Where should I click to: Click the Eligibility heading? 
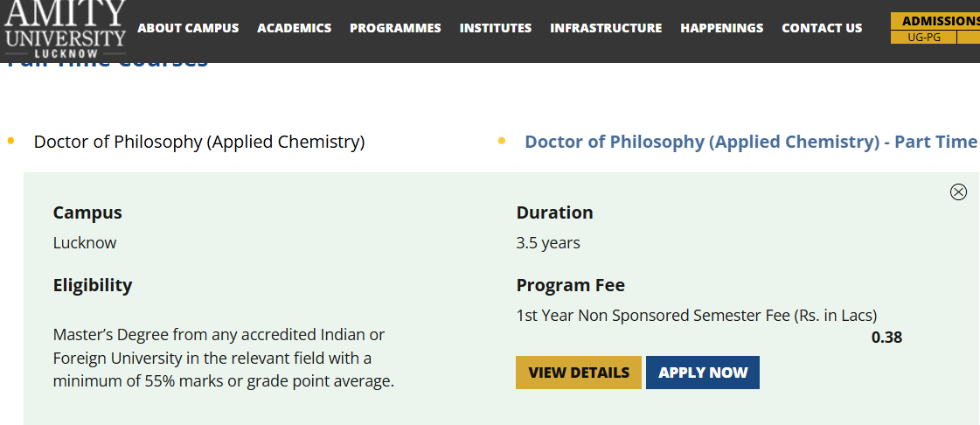coord(93,285)
